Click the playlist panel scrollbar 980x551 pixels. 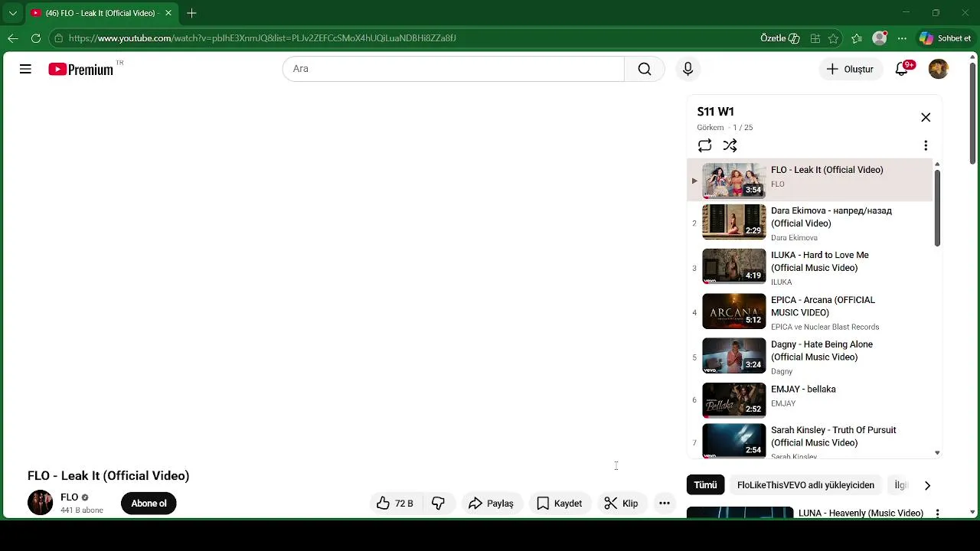[937, 208]
